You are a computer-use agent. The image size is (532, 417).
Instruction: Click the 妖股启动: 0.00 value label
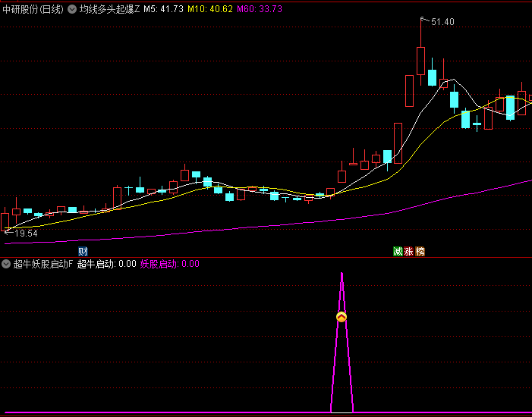[x=170, y=264]
